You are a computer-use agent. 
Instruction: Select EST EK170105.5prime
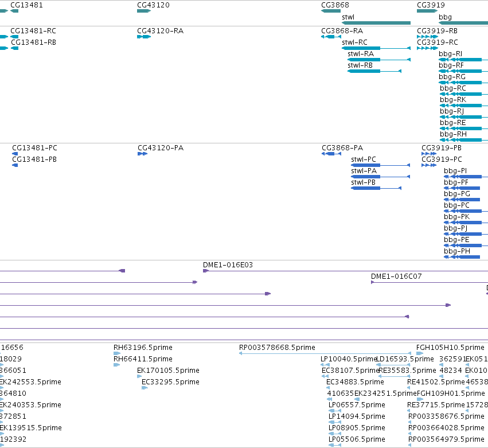point(139,376)
